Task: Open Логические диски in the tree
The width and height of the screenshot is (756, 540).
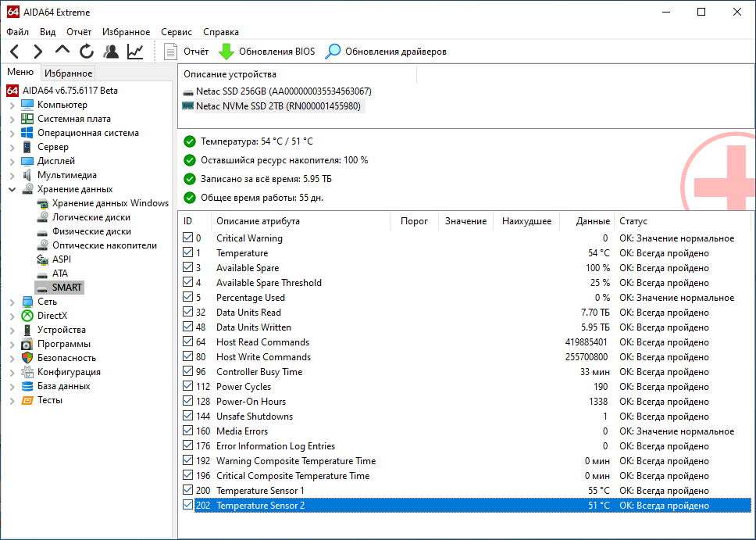Action: (91, 217)
